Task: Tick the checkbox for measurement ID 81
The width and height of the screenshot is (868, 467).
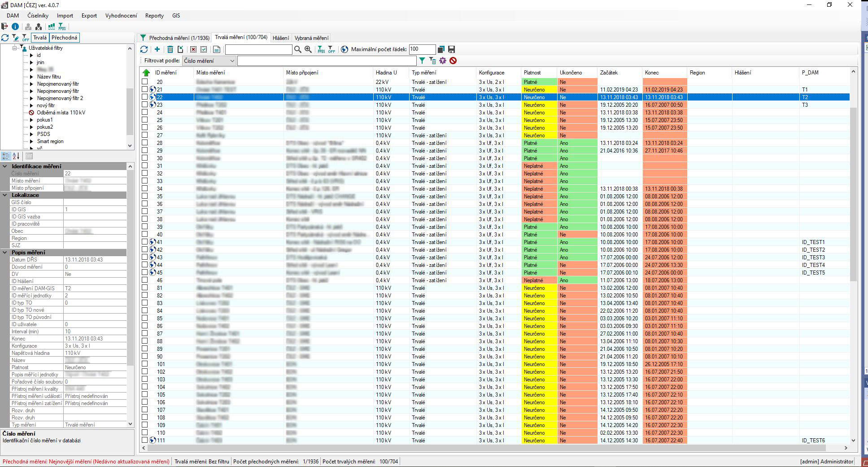Action: (x=145, y=288)
